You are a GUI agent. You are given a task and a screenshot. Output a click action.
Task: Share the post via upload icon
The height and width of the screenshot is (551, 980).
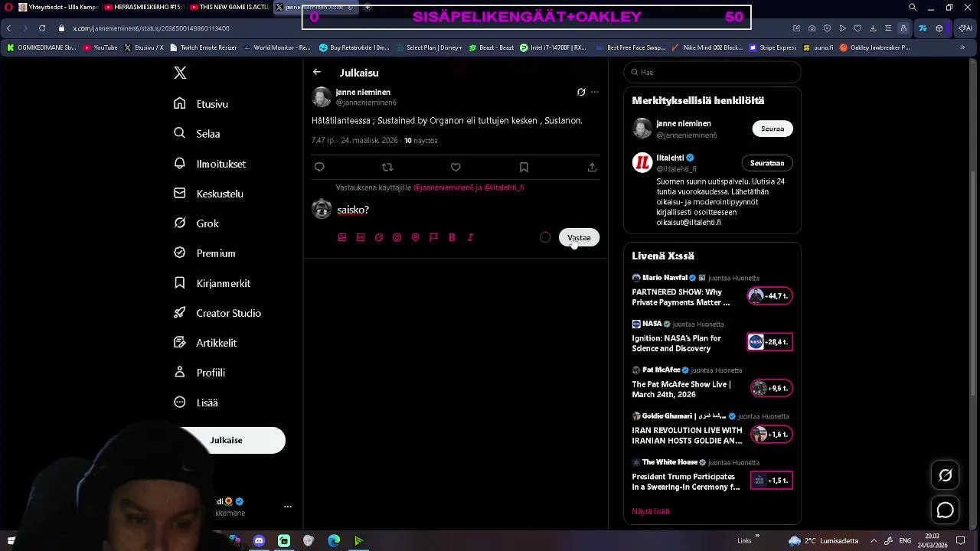pos(592,167)
